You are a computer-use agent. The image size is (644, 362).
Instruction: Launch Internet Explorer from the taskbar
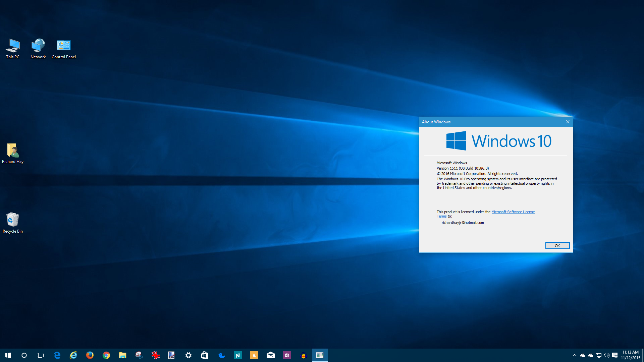pos(73,355)
